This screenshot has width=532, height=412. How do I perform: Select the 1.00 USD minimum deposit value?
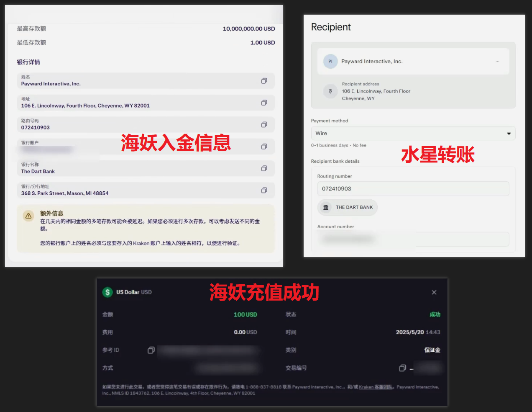point(263,43)
